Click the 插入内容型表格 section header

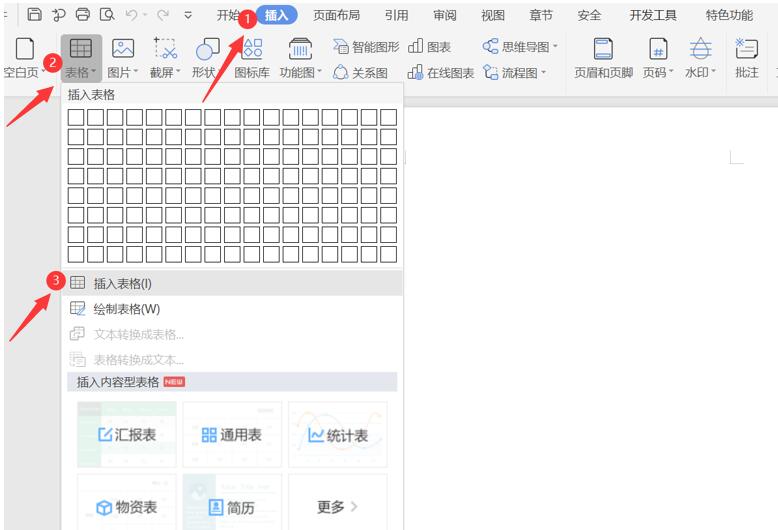232,382
